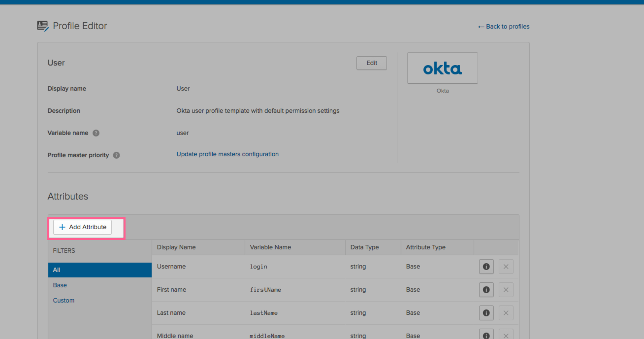Open info for the firstName attribute

[x=486, y=289]
